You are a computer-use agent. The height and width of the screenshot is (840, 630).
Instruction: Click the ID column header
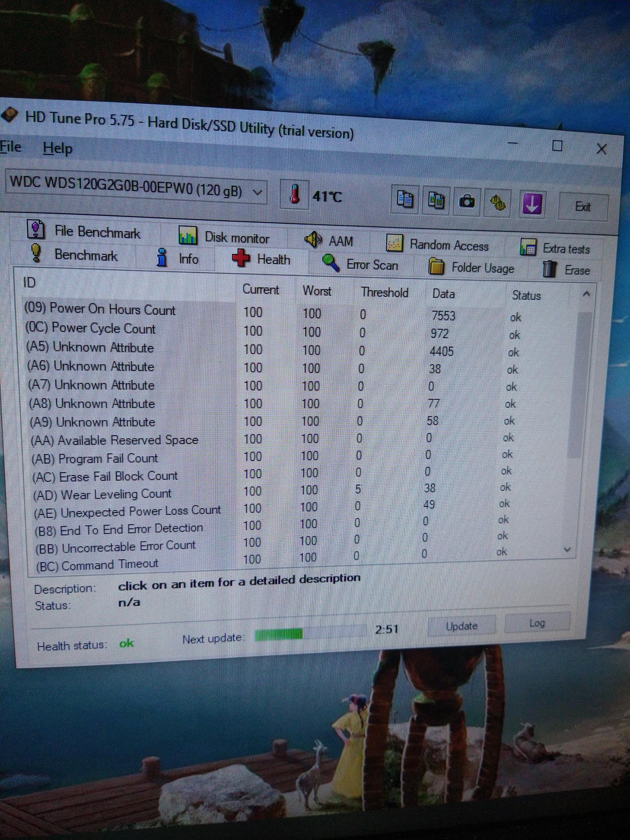tap(30, 283)
